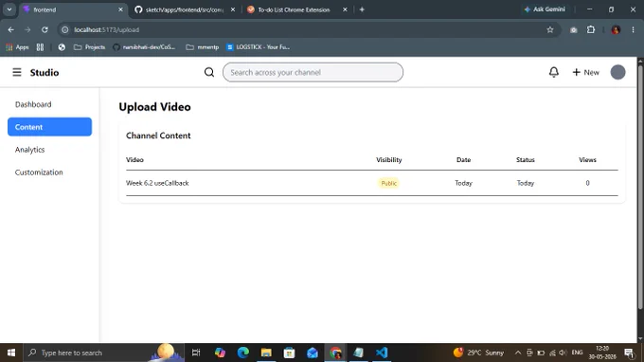Click Ask Gemini button
644x362 pixels.
coord(545,9)
